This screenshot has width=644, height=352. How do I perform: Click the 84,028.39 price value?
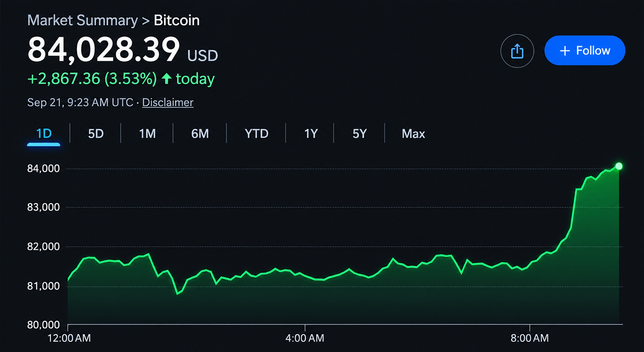[x=104, y=49]
